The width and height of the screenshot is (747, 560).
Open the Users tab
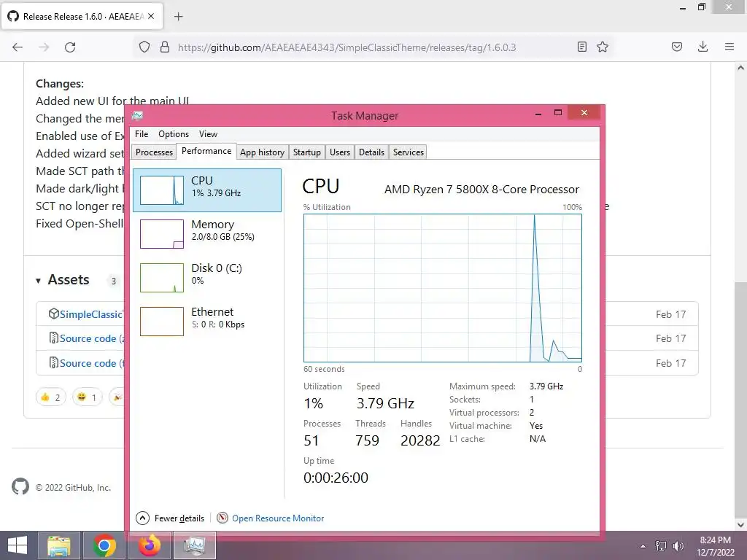(340, 152)
